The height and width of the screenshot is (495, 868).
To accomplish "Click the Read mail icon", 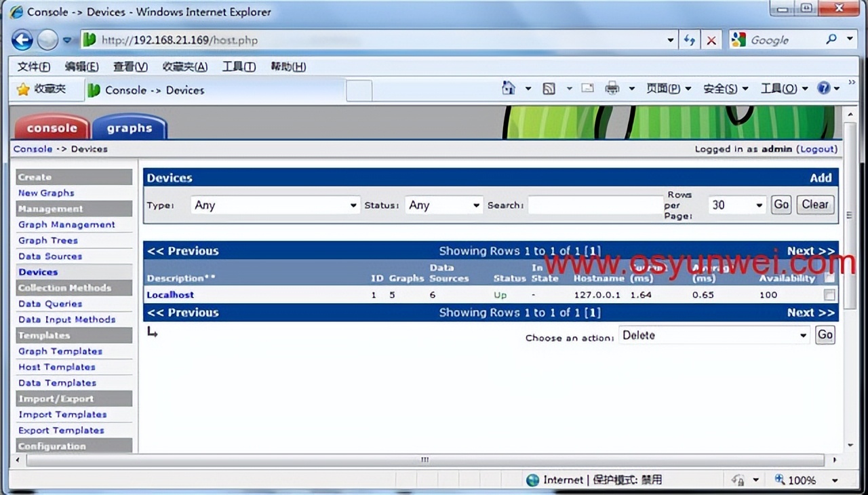I will [x=587, y=87].
